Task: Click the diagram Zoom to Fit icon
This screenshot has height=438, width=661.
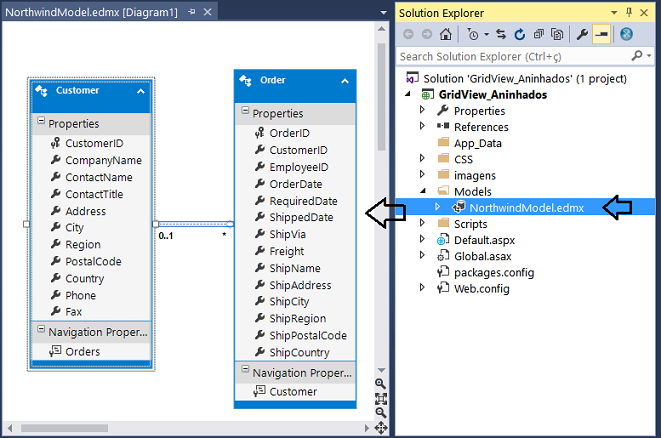Action: (x=381, y=398)
